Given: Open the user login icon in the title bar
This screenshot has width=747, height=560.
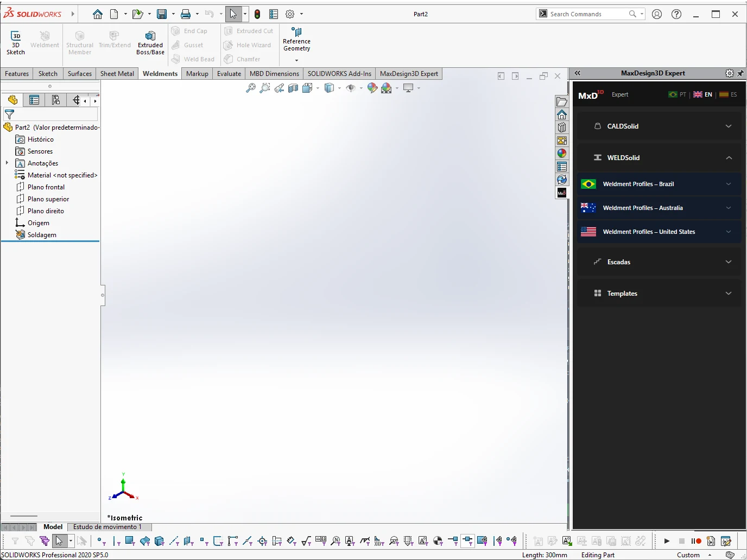Looking at the screenshot, I should pos(657,14).
